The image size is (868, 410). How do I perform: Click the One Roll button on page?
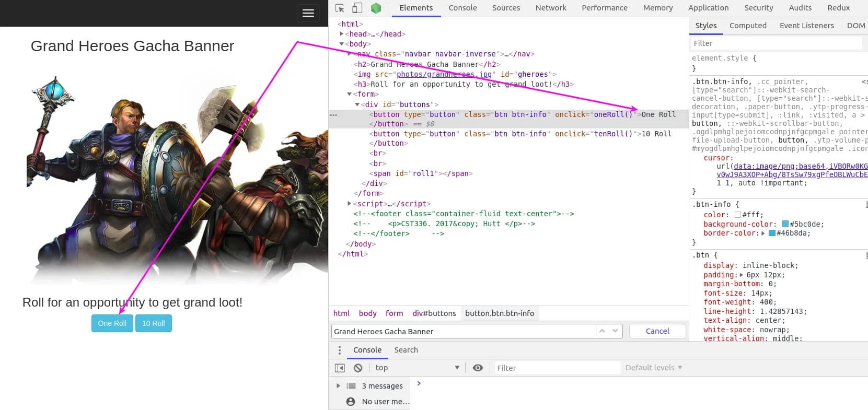(112, 323)
